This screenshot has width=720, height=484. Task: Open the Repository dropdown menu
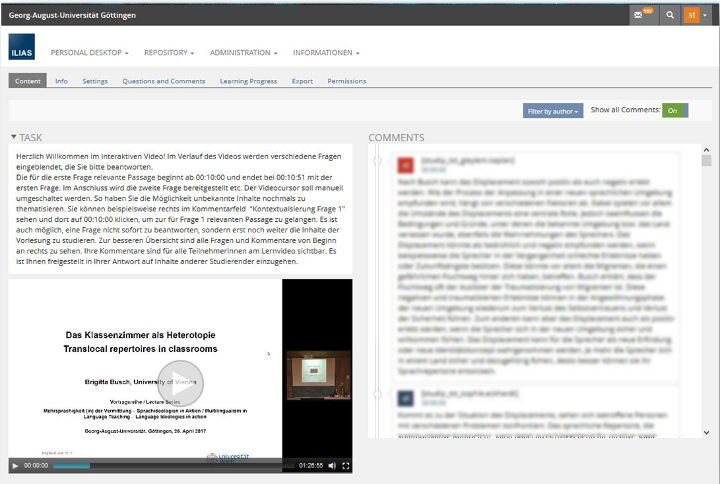click(x=168, y=52)
